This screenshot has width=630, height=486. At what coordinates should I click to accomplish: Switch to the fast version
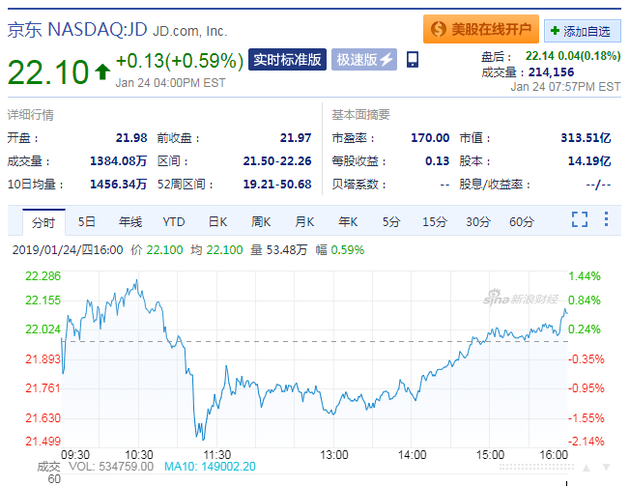[x=364, y=59]
